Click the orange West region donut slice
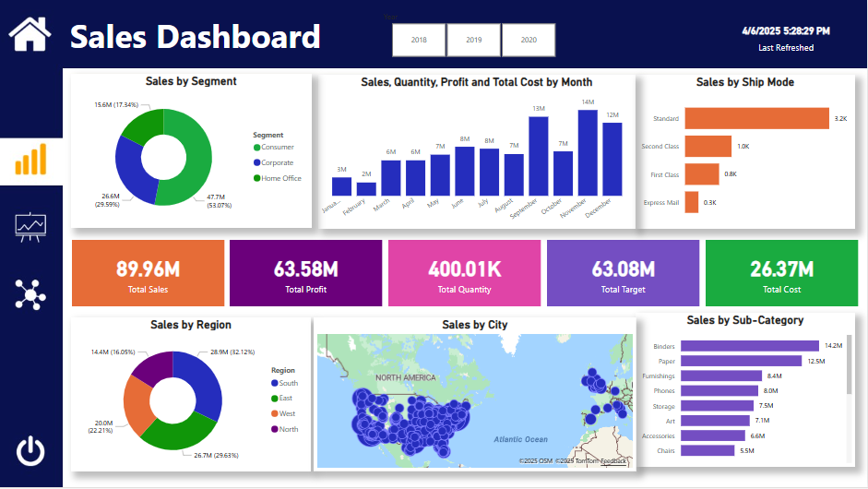The image size is (868, 489). (137, 405)
